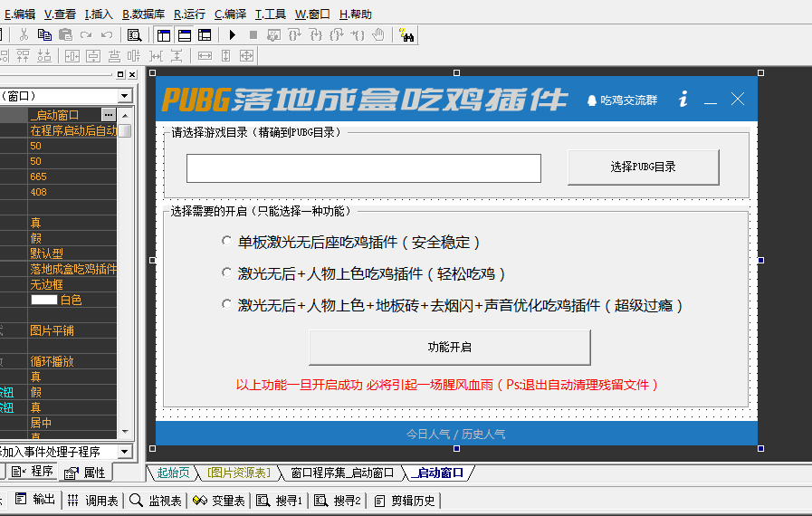Click the property list scroll-down arrow

[125, 432]
